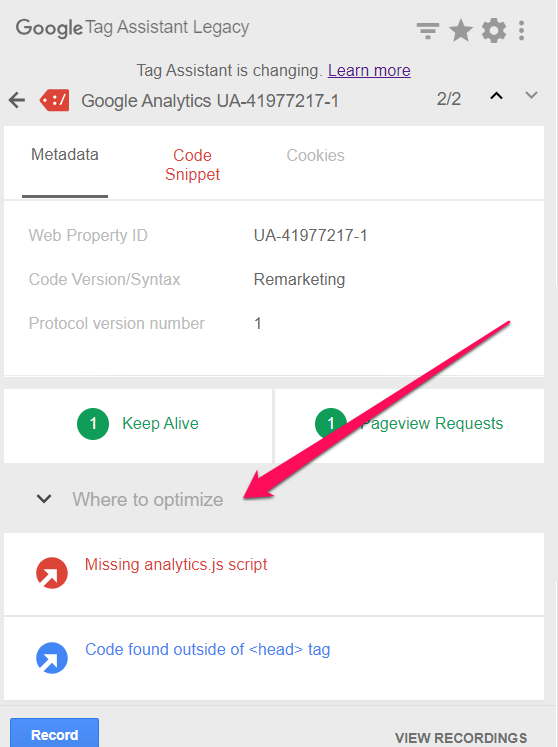Click the Record button
The width and height of the screenshot is (558, 747).
(x=54, y=734)
